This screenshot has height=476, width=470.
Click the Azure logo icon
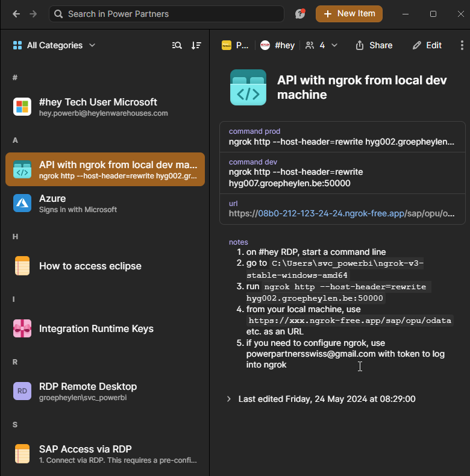(x=22, y=203)
